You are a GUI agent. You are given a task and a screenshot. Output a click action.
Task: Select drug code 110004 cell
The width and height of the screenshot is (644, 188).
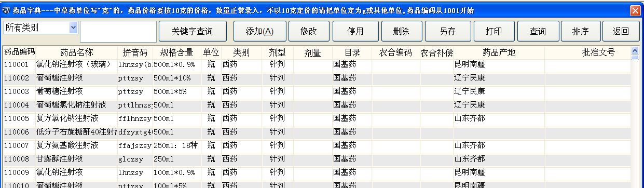[19, 105]
